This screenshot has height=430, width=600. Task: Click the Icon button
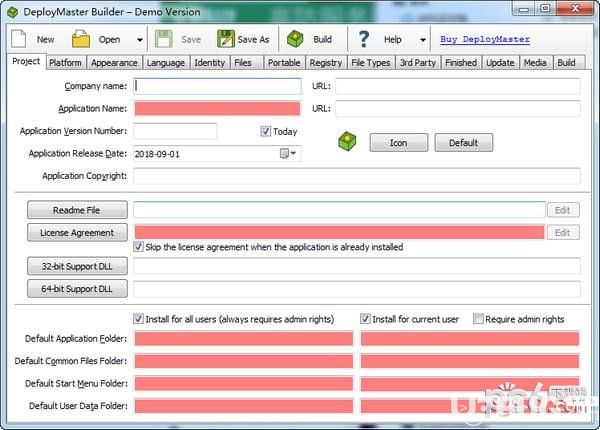pyautogui.click(x=399, y=143)
